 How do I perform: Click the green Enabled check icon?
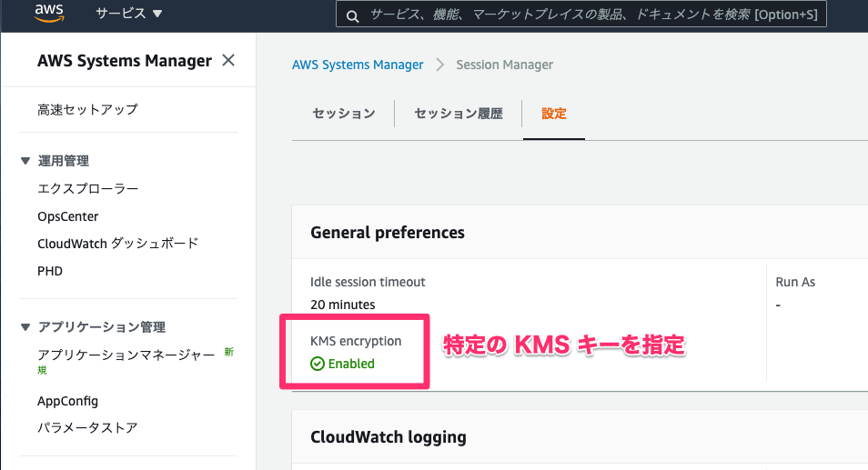point(318,364)
